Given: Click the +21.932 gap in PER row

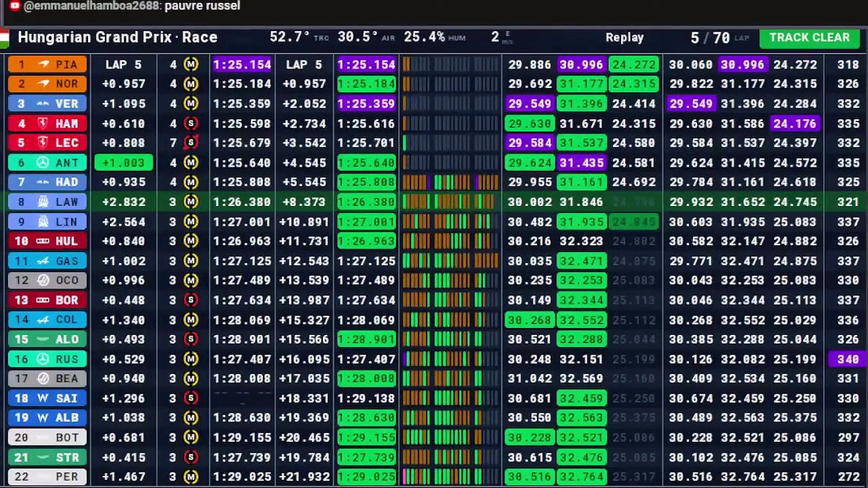Looking at the screenshot, I should click(x=304, y=477).
